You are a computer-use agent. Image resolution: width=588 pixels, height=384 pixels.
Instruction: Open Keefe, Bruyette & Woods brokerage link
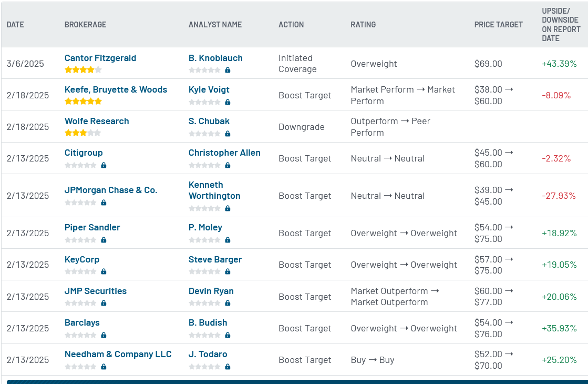tap(116, 90)
